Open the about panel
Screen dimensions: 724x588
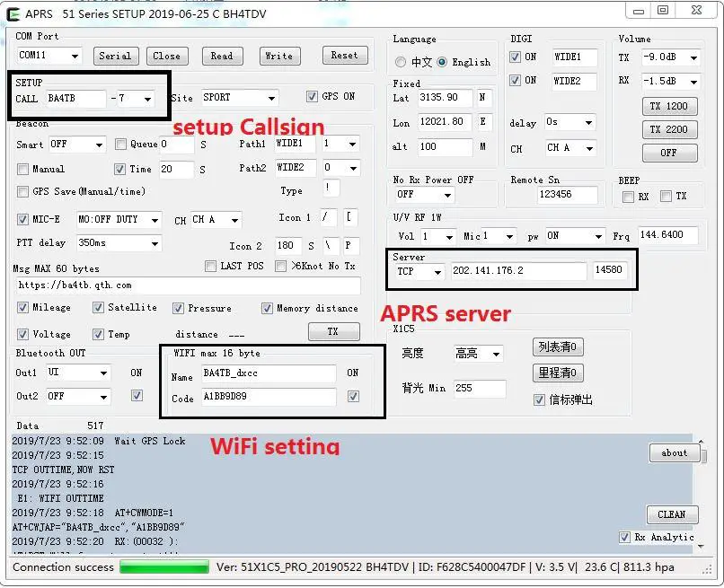click(x=675, y=452)
